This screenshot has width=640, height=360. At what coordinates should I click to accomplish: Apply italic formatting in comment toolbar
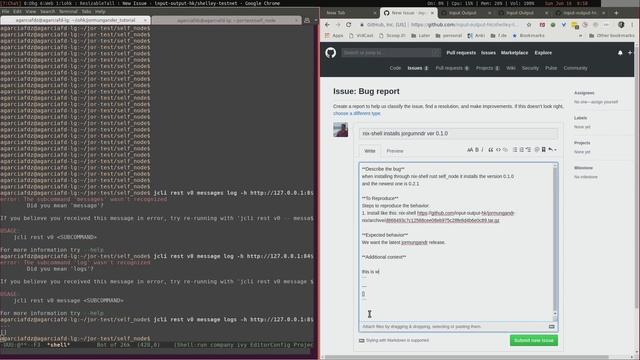[482, 150]
